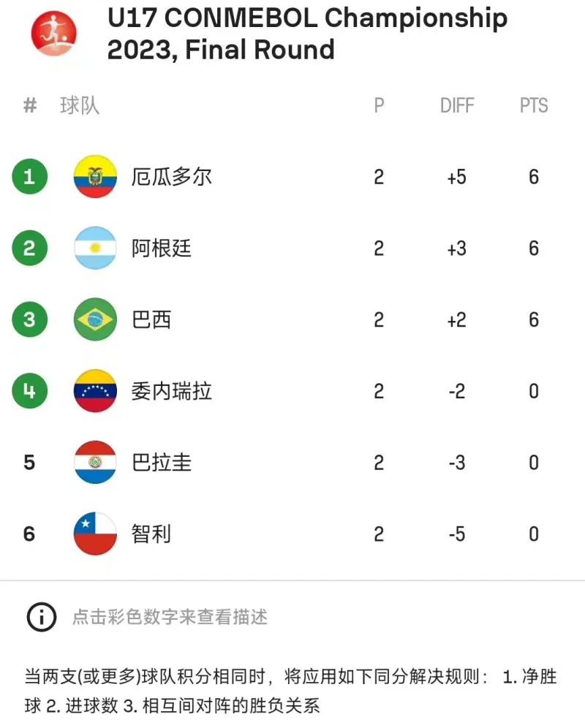Tap the Brazil flag icon

[95, 319]
